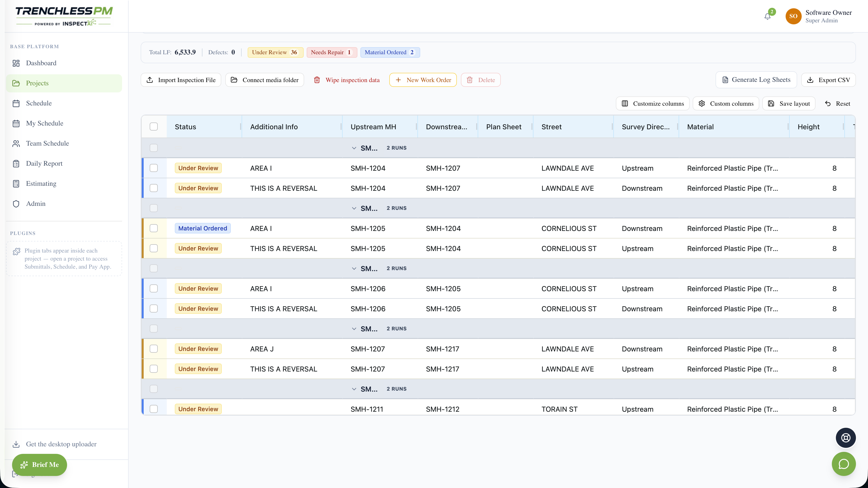Open Daily Report page
This screenshot has width=868, height=488.
click(x=64, y=163)
